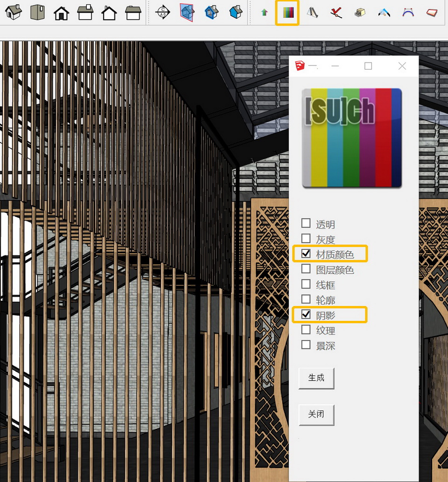Image resolution: width=448 pixels, height=482 pixels.
Task: Select the Back view house outline icon
Action: [x=109, y=13]
